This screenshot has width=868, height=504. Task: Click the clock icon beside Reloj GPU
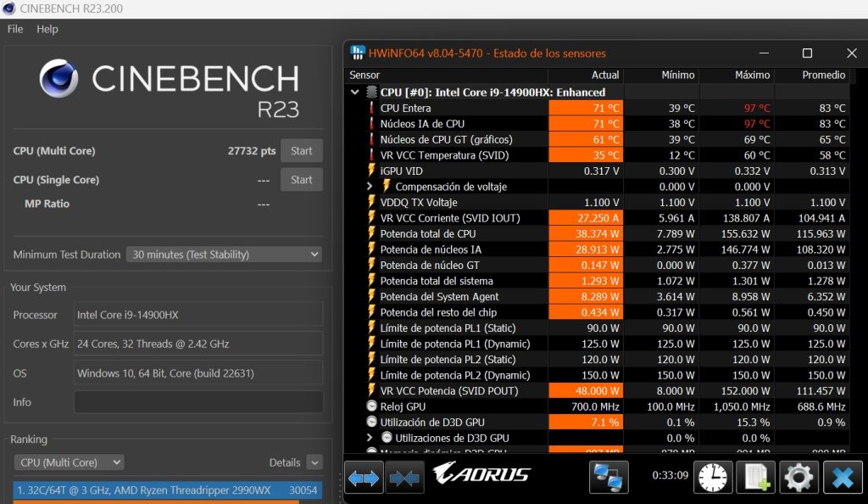click(372, 406)
